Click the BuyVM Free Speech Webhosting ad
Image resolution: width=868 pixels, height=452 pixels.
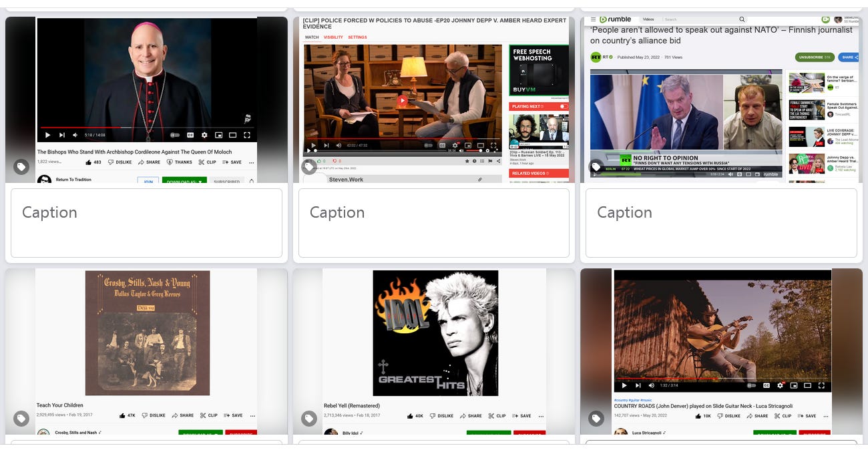pos(539,71)
